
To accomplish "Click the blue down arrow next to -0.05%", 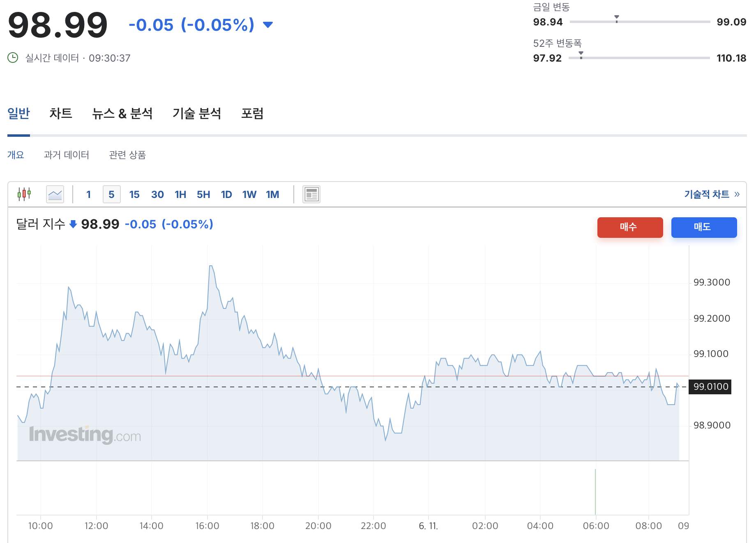I will coord(268,25).
